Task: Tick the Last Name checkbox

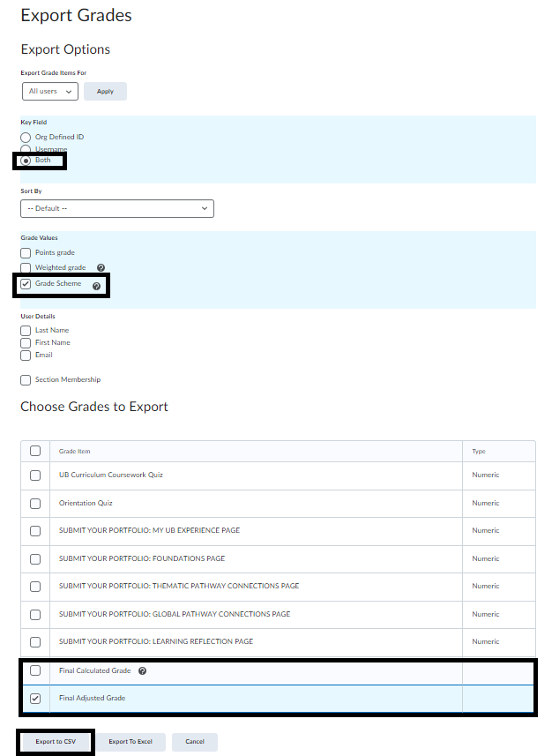Action: click(x=26, y=331)
